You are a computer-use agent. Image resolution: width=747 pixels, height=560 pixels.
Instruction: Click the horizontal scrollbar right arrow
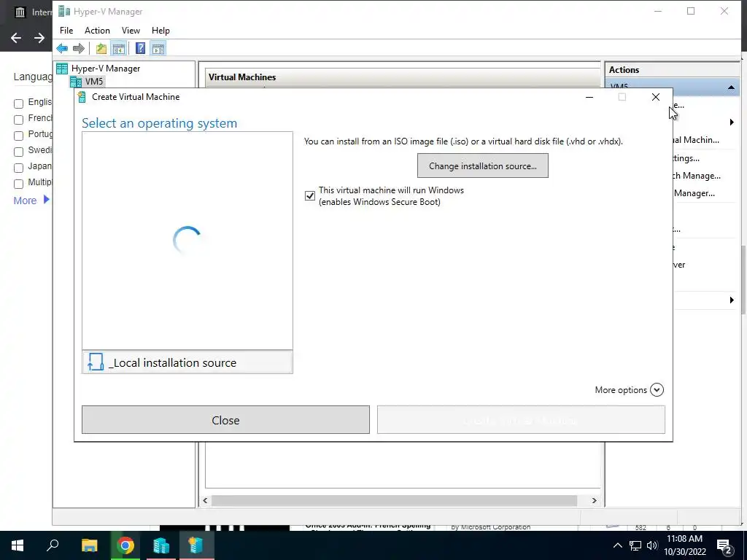594,500
